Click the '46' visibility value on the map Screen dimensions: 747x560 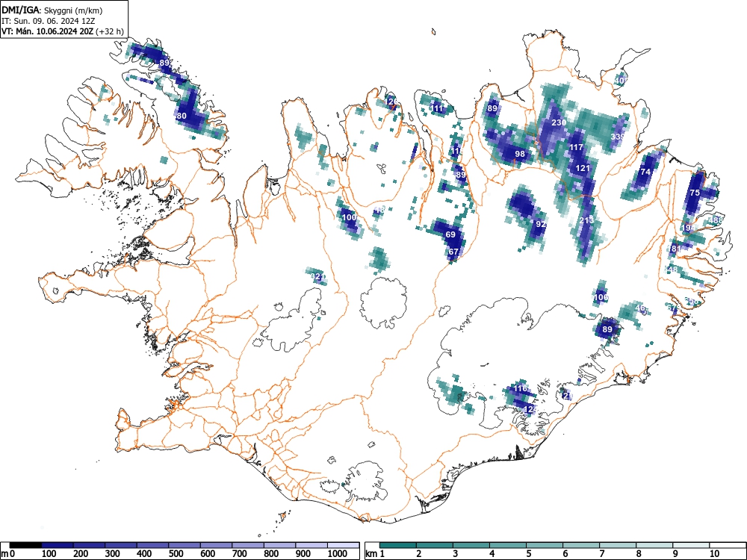click(641, 308)
